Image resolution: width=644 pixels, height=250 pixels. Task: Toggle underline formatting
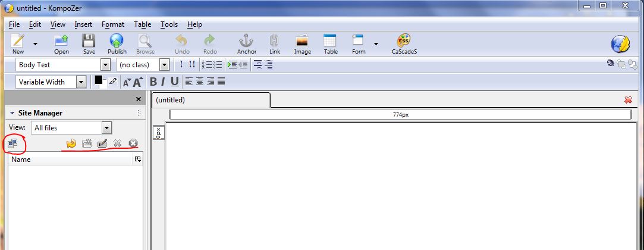pyautogui.click(x=175, y=82)
